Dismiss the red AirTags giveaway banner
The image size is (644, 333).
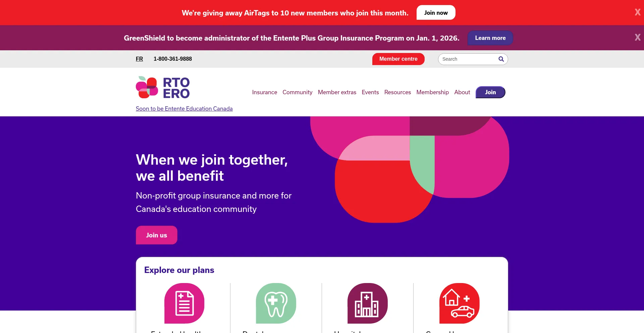(638, 12)
